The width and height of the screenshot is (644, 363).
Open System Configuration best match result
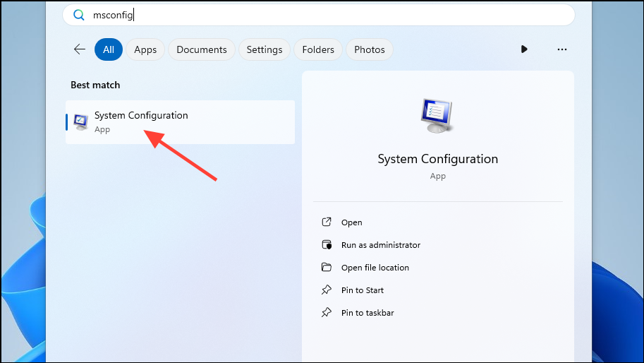tap(180, 122)
